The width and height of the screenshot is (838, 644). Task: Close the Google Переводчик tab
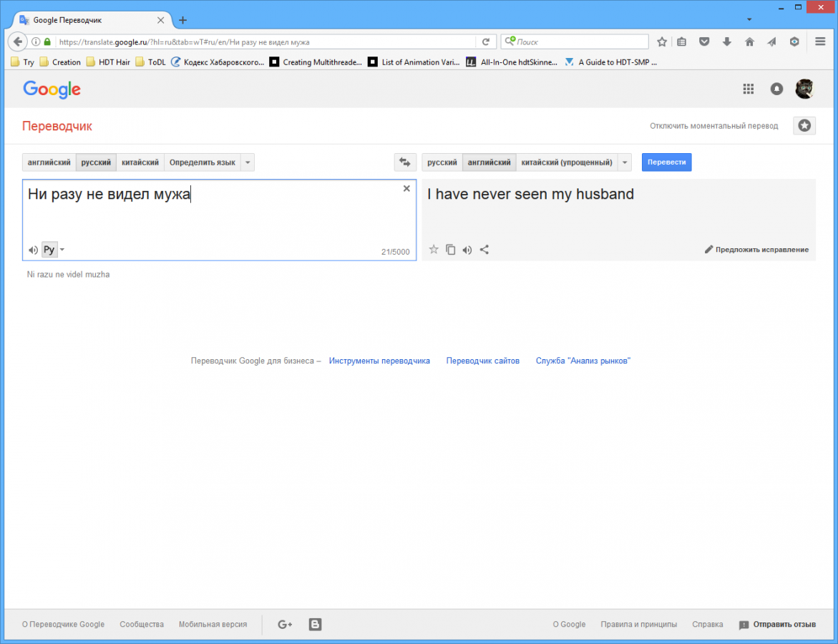160,20
